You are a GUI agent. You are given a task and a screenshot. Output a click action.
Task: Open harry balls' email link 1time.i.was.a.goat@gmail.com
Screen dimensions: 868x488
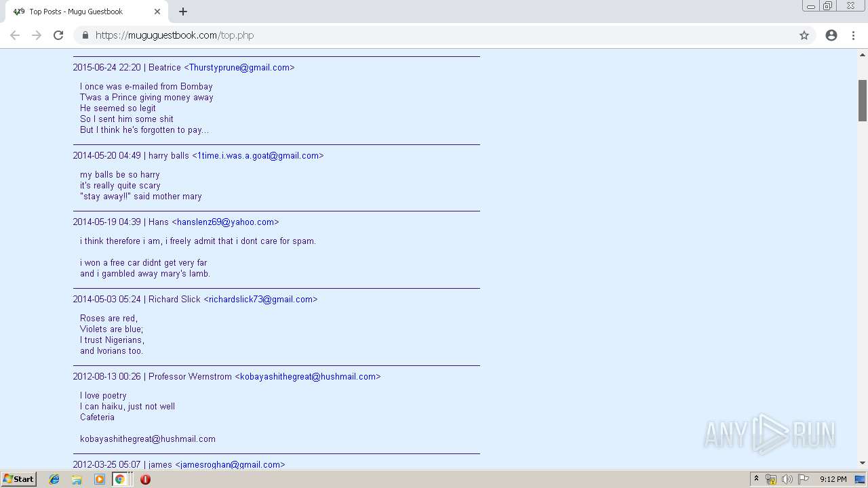(258, 156)
